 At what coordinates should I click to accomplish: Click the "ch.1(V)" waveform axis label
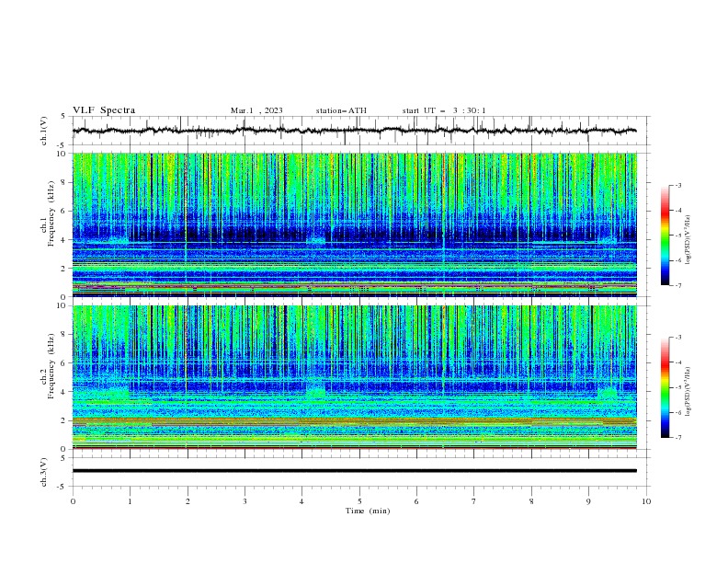[x=44, y=131]
